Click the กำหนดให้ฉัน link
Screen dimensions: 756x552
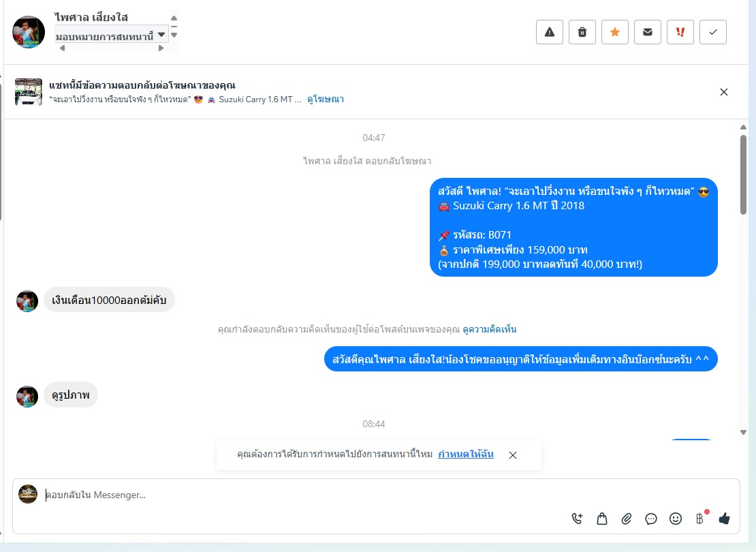click(x=466, y=454)
